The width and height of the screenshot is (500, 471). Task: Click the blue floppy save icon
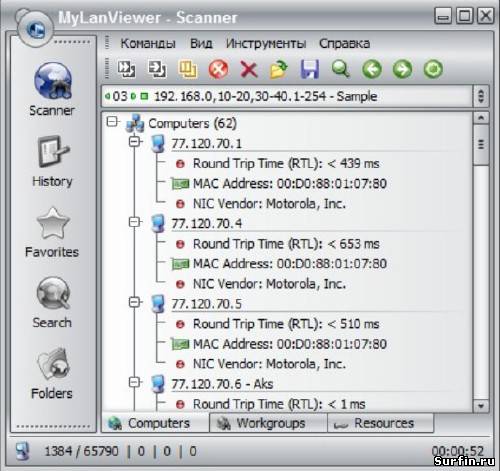pyautogui.click(x=309, y=69)
